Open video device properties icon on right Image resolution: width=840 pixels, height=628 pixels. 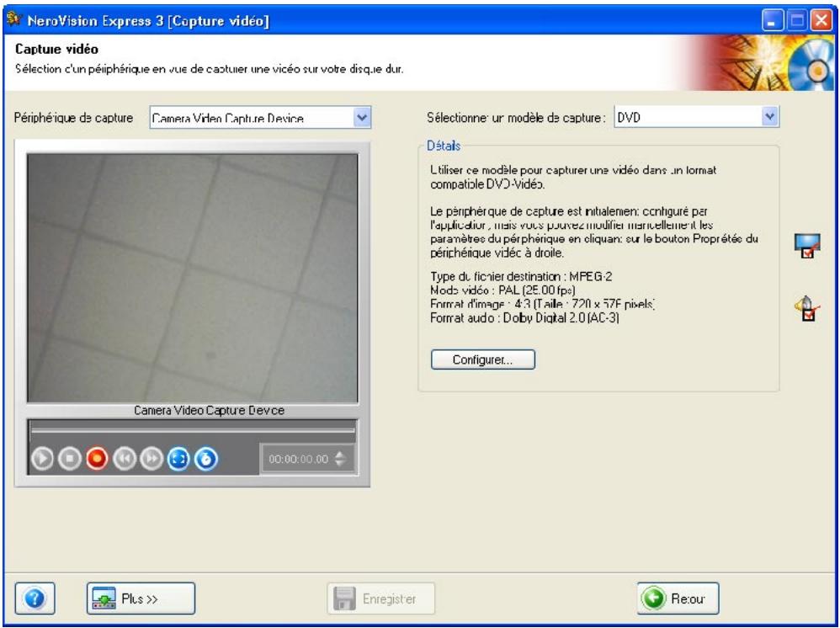807,246
